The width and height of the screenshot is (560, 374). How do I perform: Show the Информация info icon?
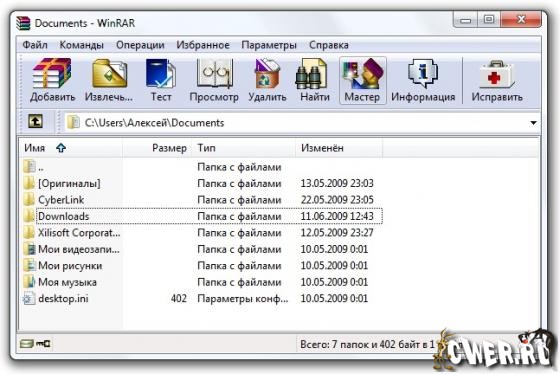(423, 74)
